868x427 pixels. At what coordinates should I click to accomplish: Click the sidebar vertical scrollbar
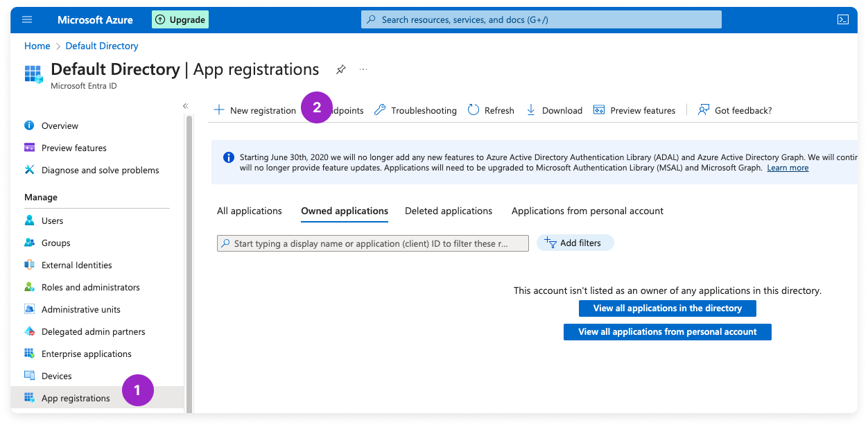tap(189, 263)
